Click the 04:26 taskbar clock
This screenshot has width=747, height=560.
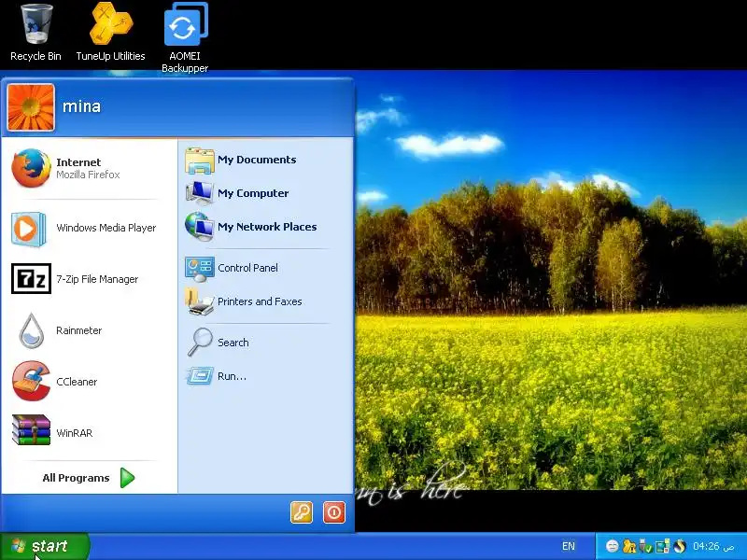713,546
